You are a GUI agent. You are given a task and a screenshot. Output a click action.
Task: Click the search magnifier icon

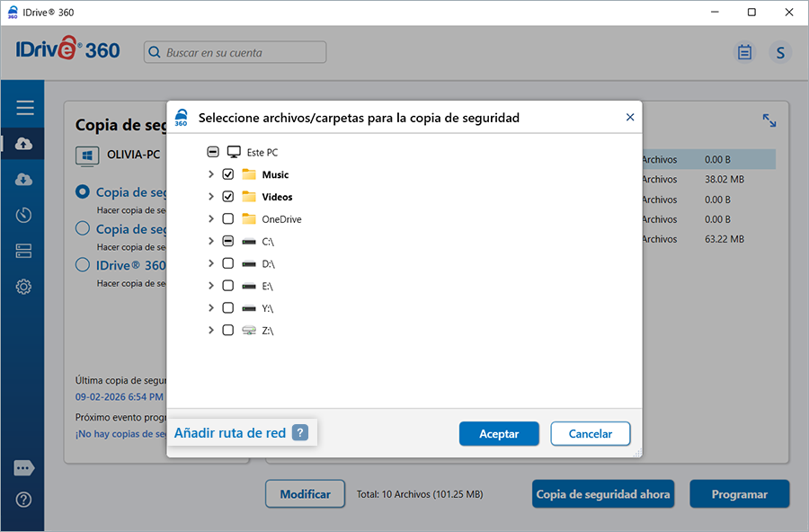click(x=155, y=52)
